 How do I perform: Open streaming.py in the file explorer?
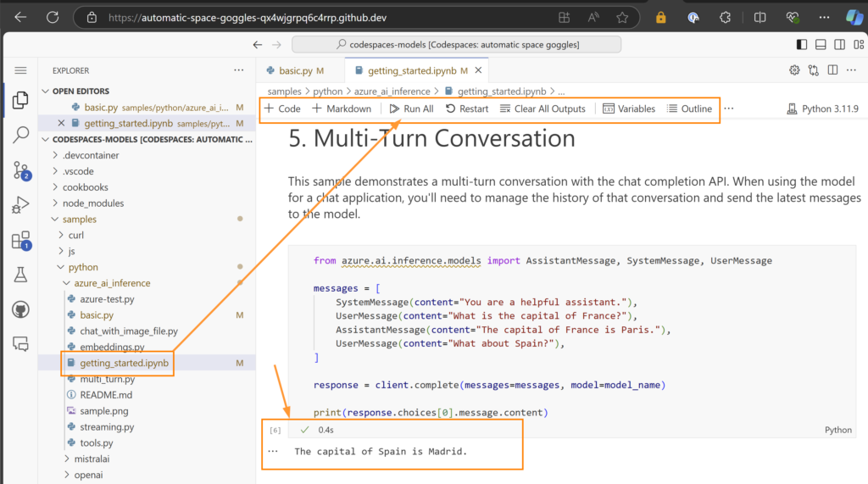[x=107, y=427]
